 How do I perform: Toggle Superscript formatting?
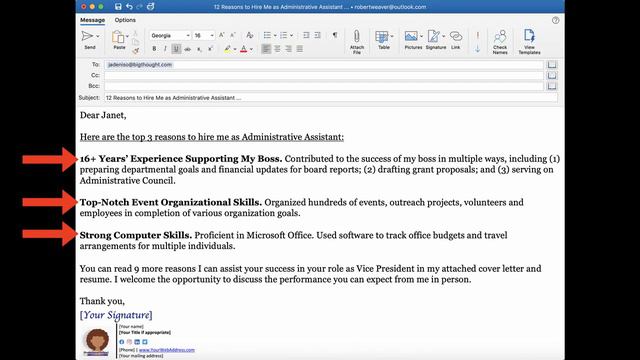click(x=210, y=49)
